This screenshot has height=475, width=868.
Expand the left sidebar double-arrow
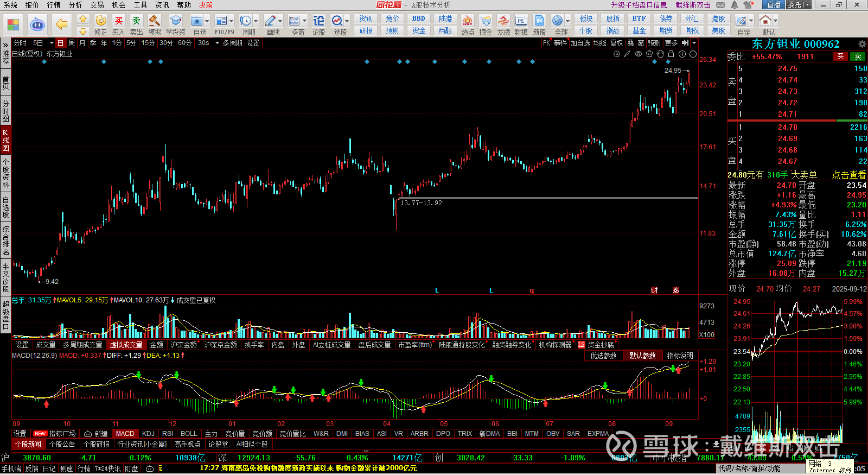[5, 46]
